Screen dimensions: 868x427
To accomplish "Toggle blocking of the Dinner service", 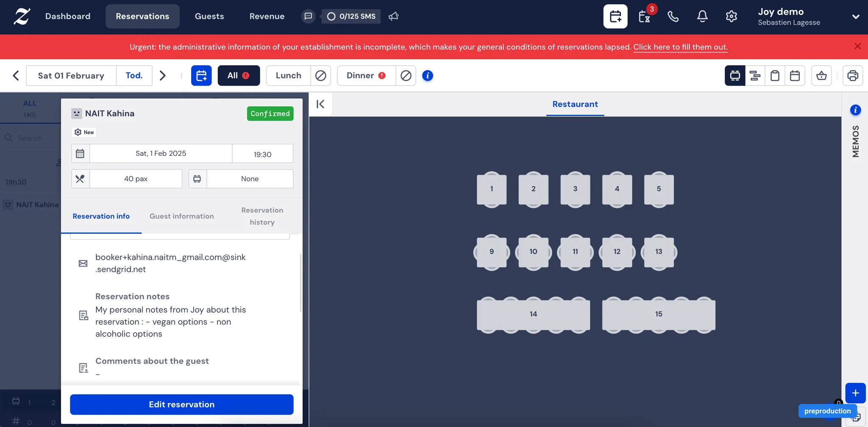I will click(406, 76).
